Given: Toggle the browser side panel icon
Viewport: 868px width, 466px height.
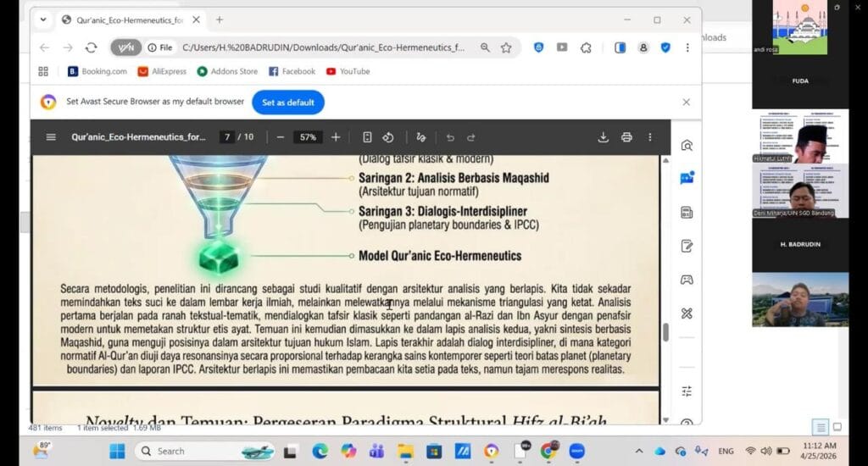Looking at the screenshot, I should (x=620, y=47).
